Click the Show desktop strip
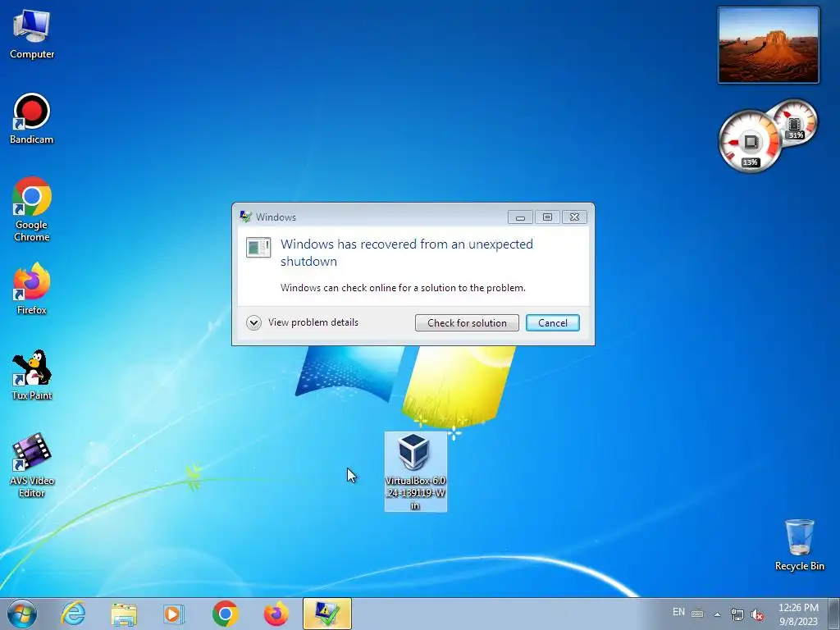 coord(835,614)
